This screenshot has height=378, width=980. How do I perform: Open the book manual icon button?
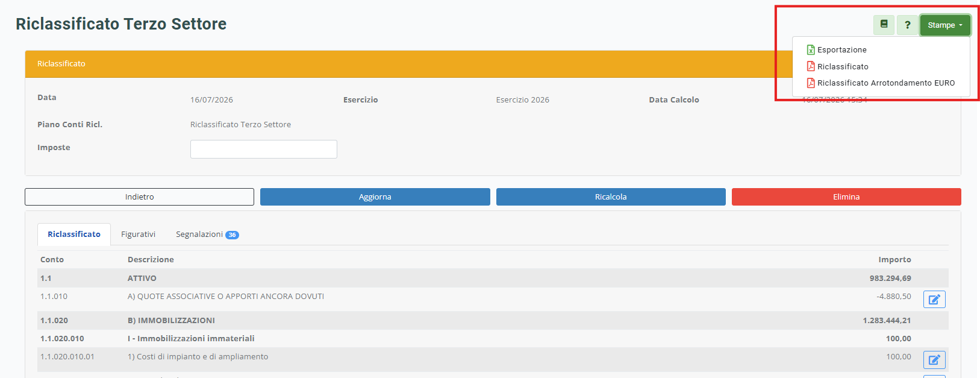coord(884,25)
